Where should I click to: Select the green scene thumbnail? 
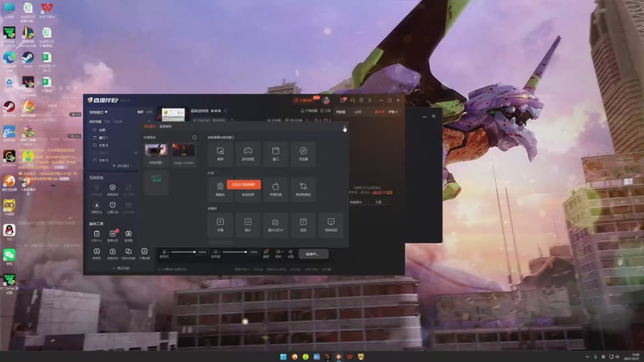(156, 182)
